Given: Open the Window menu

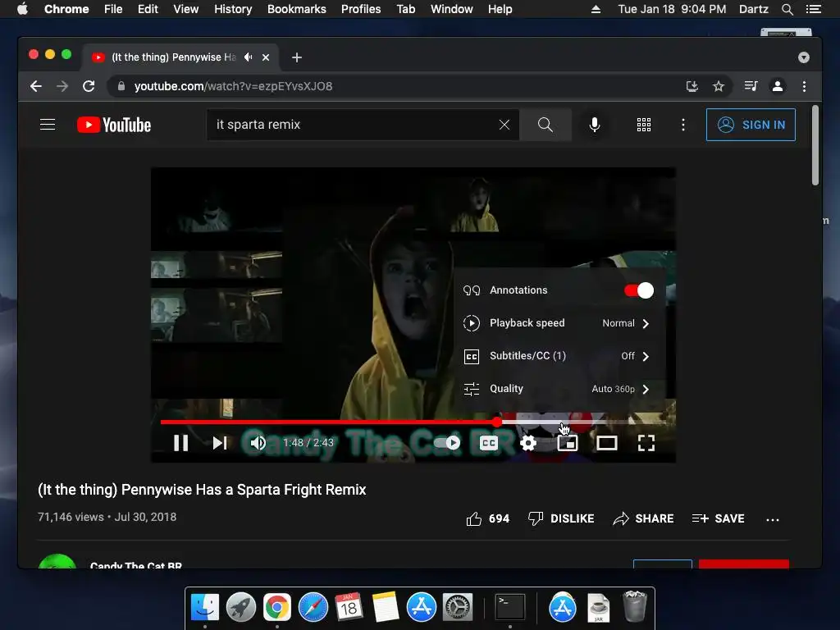Looking at the screenshot, I should [x=452, y=9].
